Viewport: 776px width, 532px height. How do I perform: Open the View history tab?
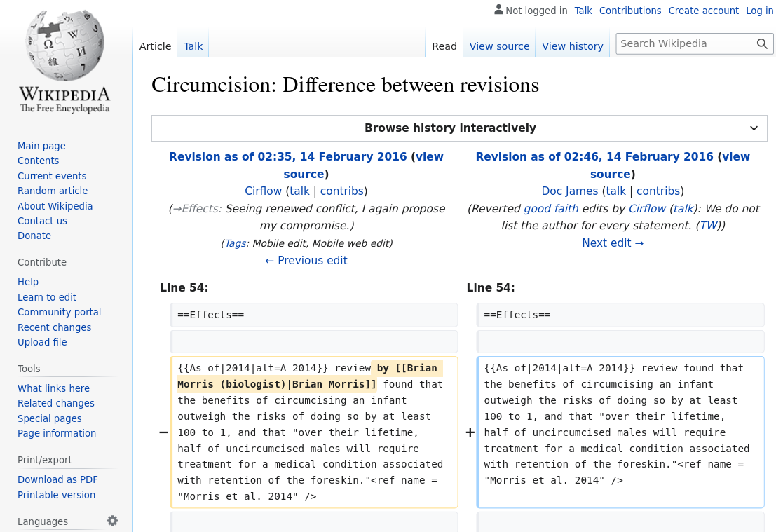(x=572, y=46)
